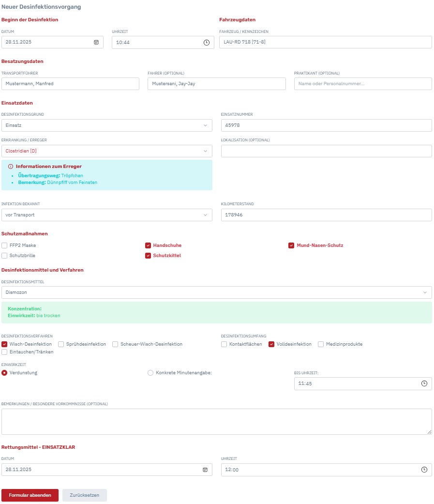Tick the Schutzbrille checkbox
434x504 pixels.
4,256
